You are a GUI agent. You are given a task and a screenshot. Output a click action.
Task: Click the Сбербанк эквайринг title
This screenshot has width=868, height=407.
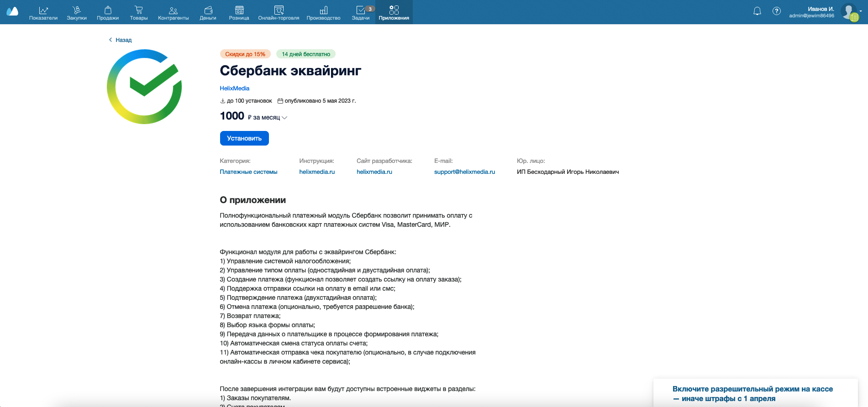290,71
